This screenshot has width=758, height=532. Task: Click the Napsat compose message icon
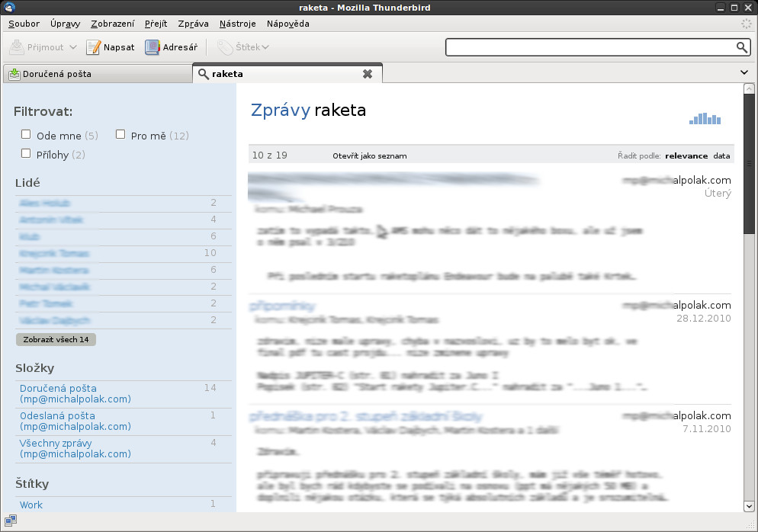click(x=93, y=47)
